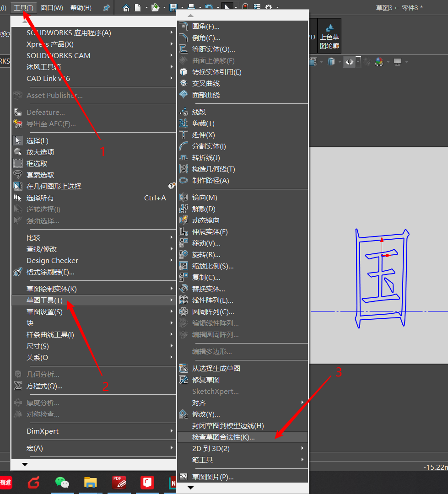Show more Tools menu items arrow

[x=25, y=464]
